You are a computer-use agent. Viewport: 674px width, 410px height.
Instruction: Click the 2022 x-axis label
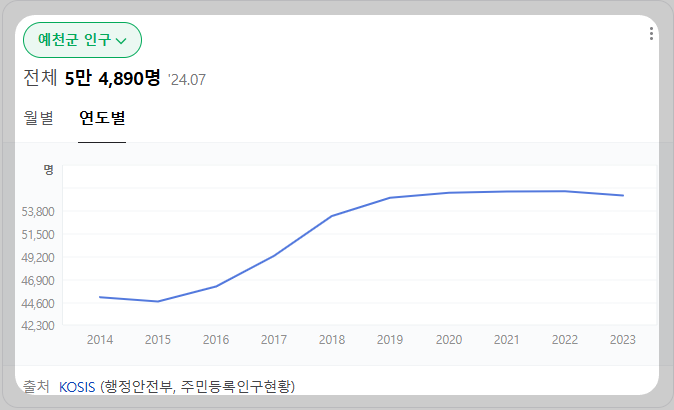[x=564, y=340]
